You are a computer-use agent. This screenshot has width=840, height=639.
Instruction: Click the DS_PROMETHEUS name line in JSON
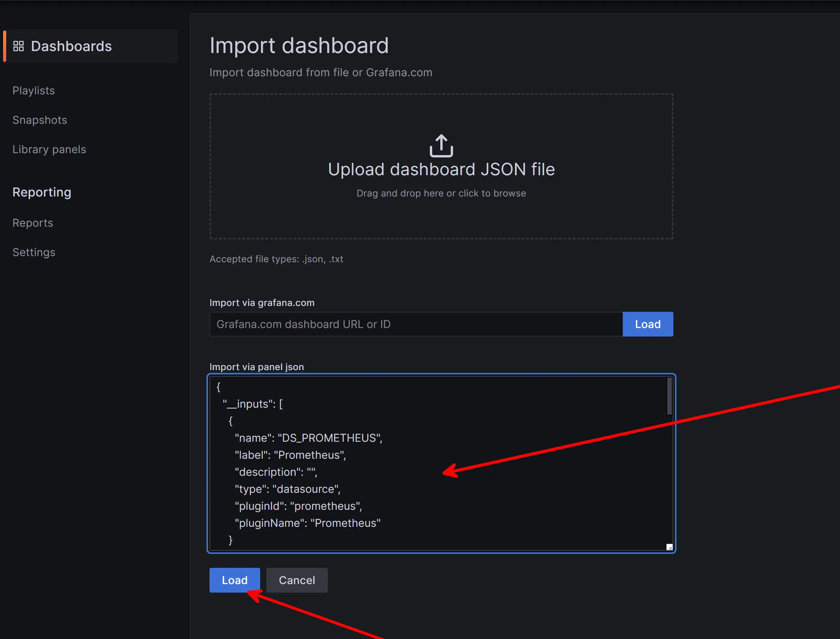point(308,438)
